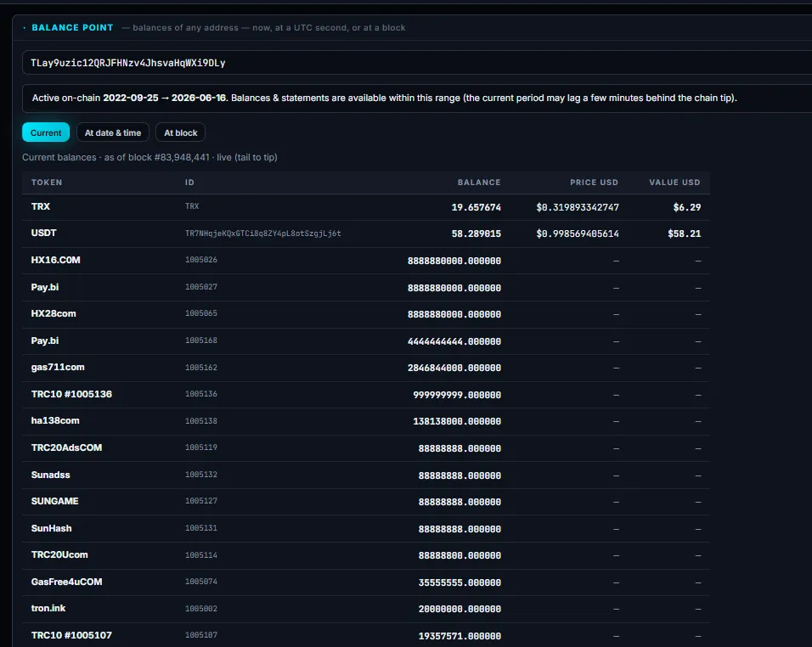812x647 pixels.
Task: Click balance 2846844000.000000
Action: point(454,368)
